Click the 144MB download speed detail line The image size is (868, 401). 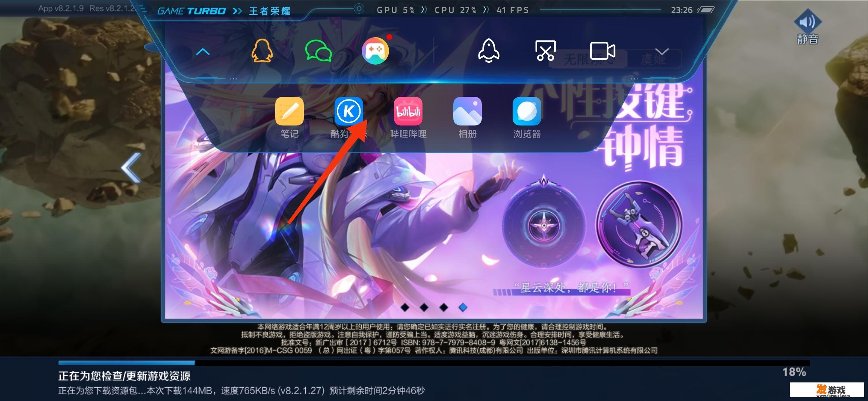[x=241, y=391]
